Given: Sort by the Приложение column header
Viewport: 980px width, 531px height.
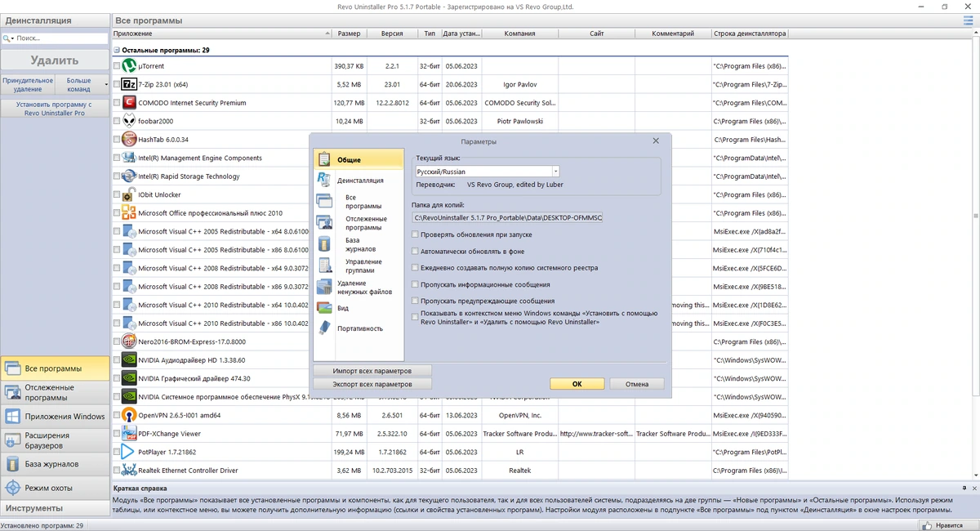Looking at the screenshot, I should pyautogui.click(x=220, y=33).
